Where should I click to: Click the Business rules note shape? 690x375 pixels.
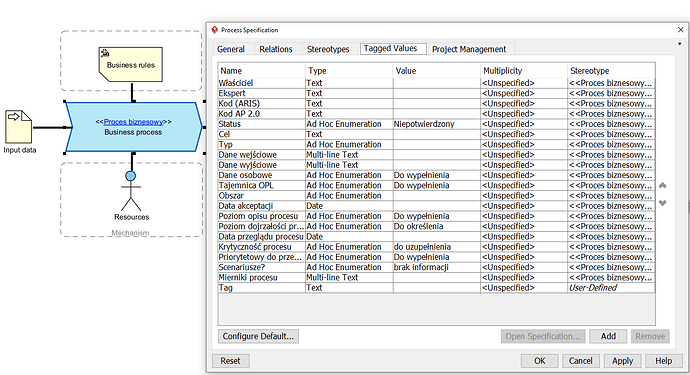(x=131, y=65)
